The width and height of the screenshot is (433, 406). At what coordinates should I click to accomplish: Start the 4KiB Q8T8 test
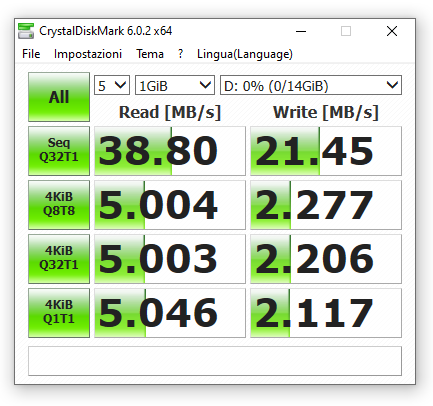pyautogui.click(x=59, y=205)
